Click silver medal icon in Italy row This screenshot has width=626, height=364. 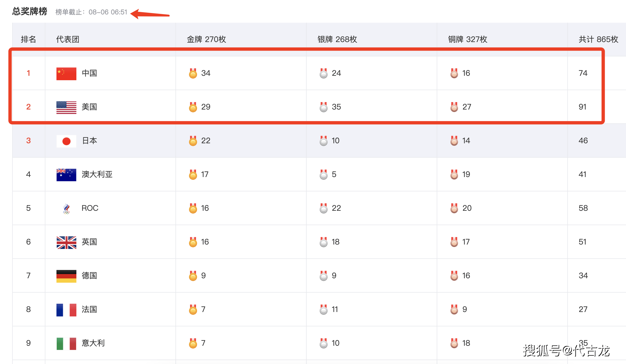click(324, 343)
